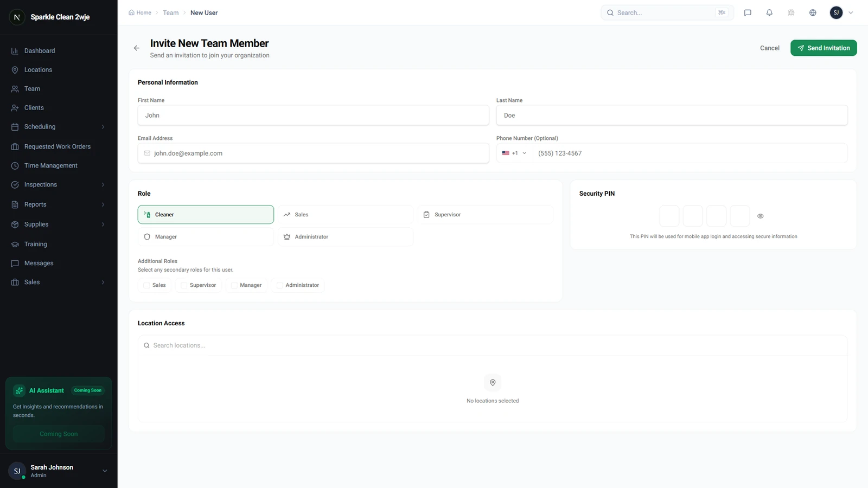
Task: Check the Manager additional role checkbox
Action: (234, 285)
